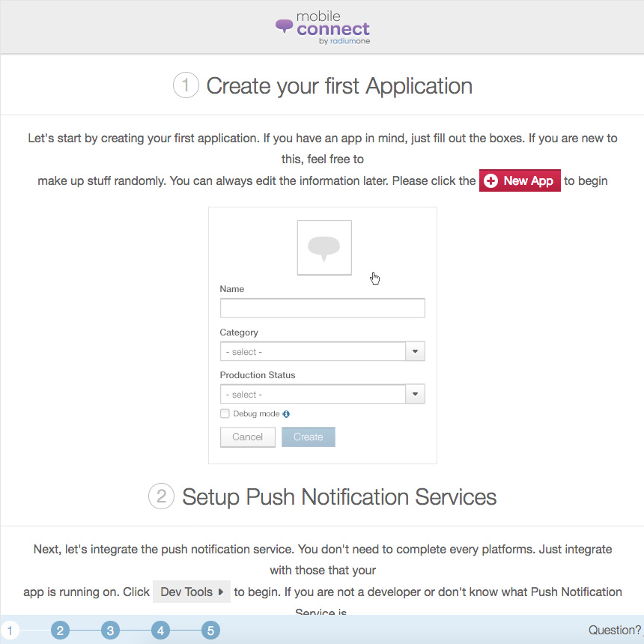
Task: Click the 'Debug mode' label text
Action: [256, 414]
